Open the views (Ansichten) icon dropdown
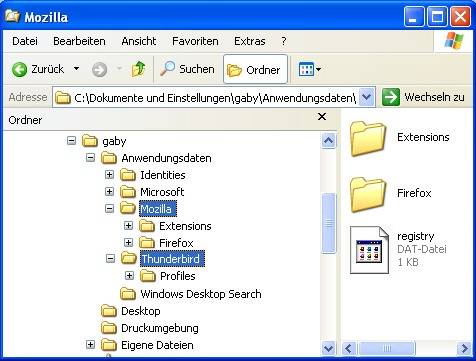The image size is (476, 361). (x=310, y=69)
